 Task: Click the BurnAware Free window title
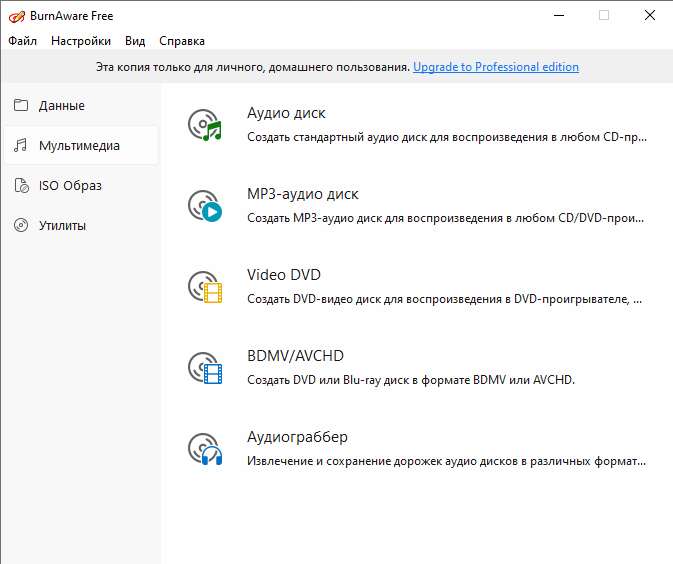tap(72, 16)
